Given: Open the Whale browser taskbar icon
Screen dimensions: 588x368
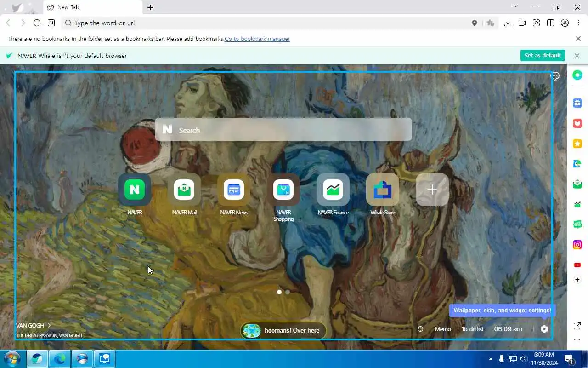Looking at the screenshot, I should click(37, 359).
